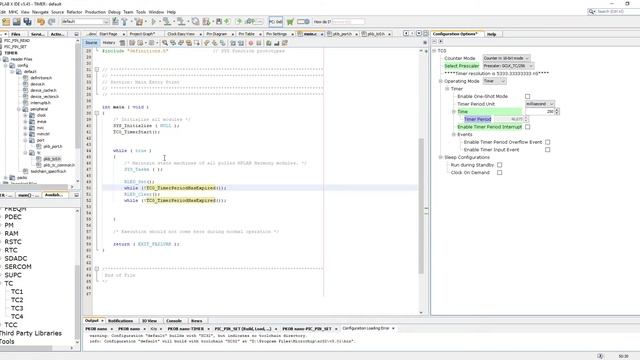Click collapse-all icon in Configuration Options
640x360 pixels.
coord(434,42)
